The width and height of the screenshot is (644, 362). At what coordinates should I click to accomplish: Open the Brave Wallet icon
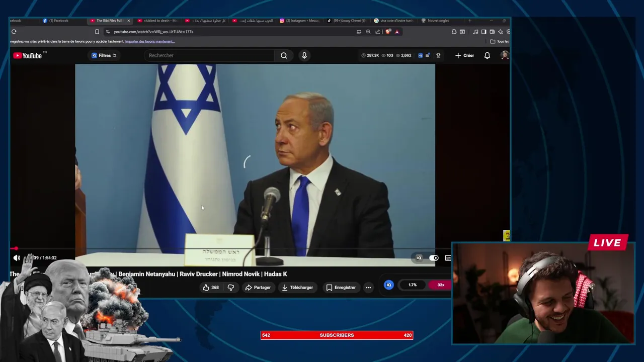[492, 32]
